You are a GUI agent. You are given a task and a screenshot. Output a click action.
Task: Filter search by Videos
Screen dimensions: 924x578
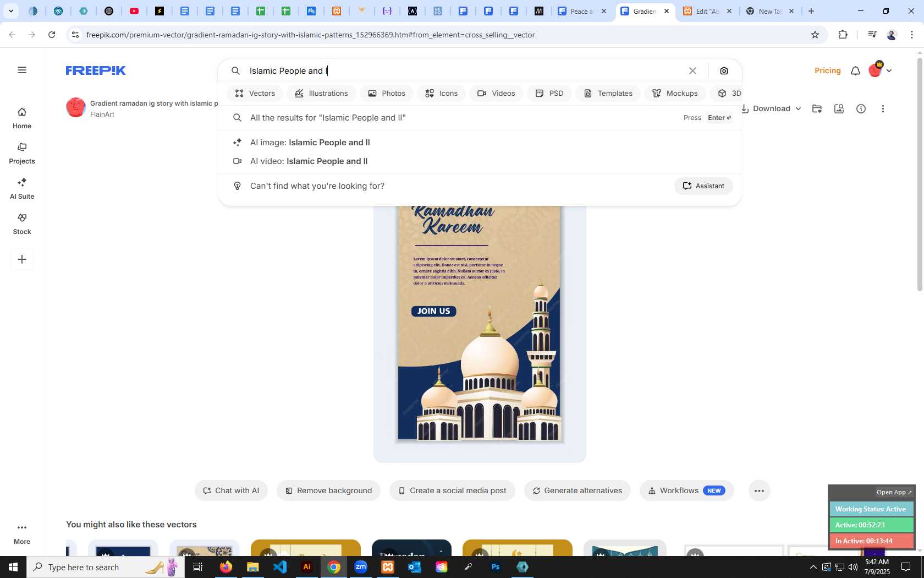tap(496, 93)
